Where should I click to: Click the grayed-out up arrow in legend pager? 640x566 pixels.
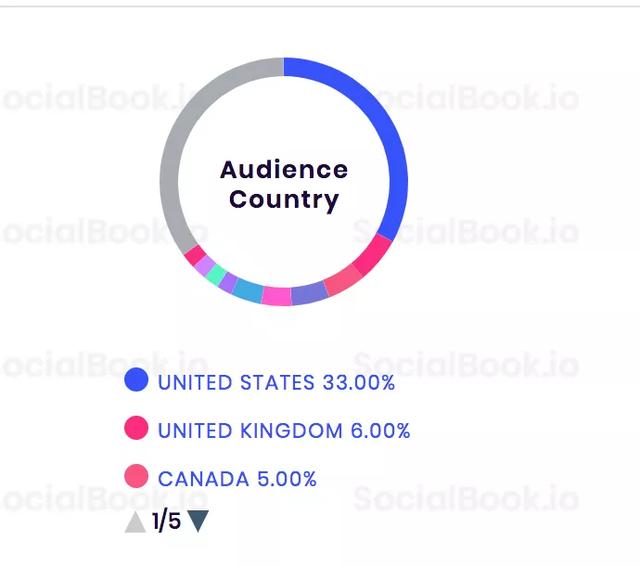click(x=135, y=522)
